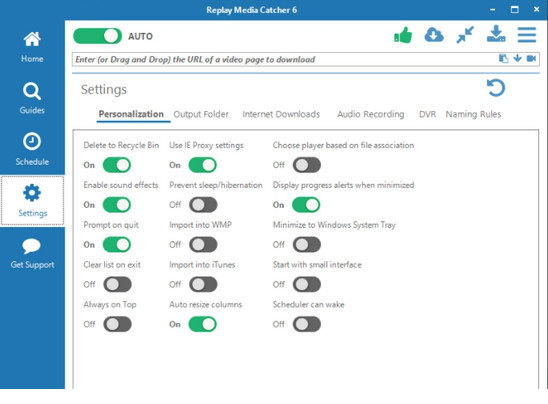Toggle the AUTO mode switch

point(98,36)
